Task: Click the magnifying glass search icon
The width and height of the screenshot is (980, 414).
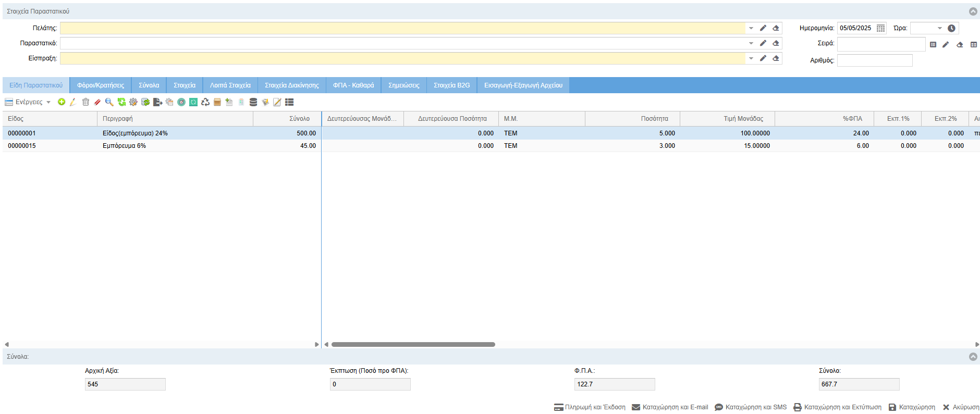Action: click(109, 102)
